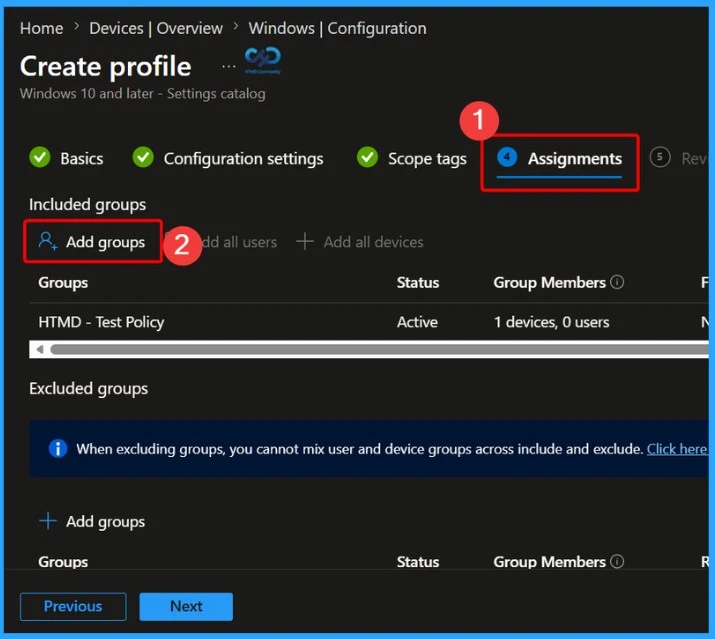Click the blue info icon in exclusion notice
This screenshot has width=715, height=639.
click(x=58, y=448)
